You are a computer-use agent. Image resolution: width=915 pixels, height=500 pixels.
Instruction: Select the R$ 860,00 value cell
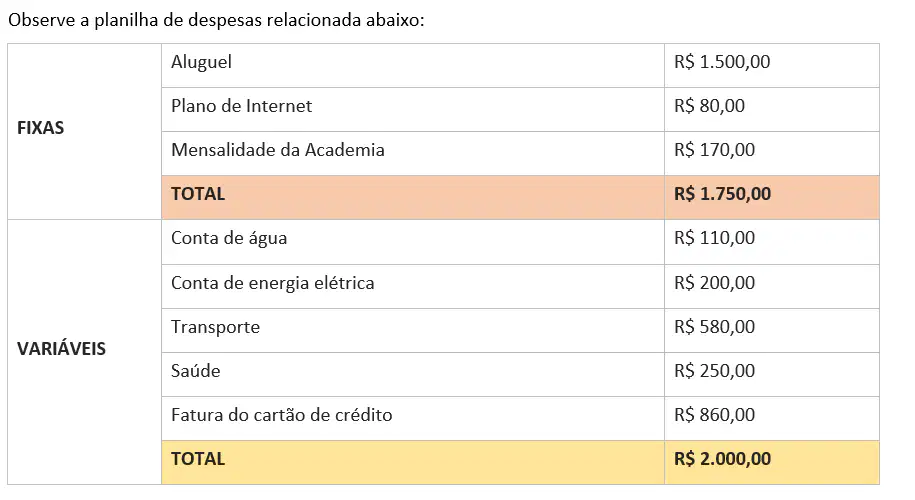[x=772, y=419]
